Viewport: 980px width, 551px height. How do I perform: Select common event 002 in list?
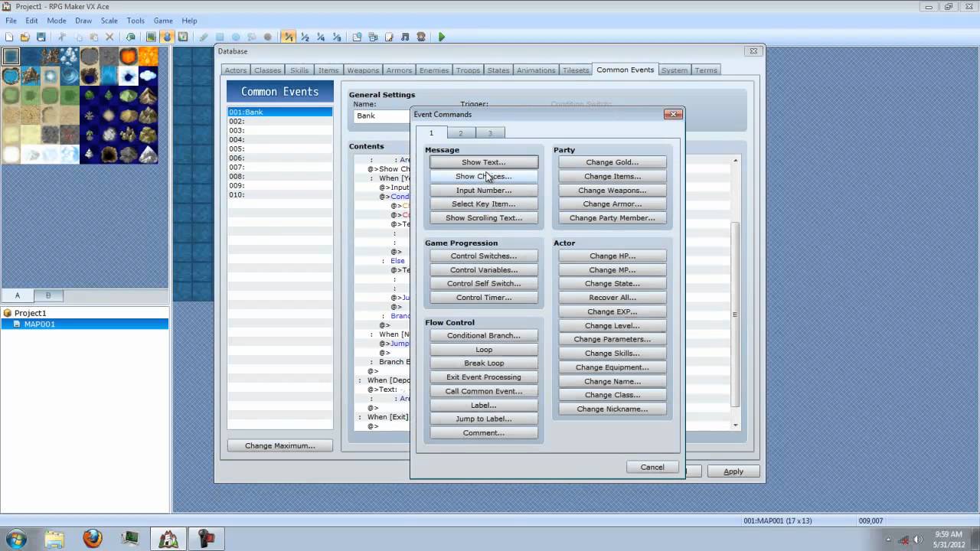280,121
